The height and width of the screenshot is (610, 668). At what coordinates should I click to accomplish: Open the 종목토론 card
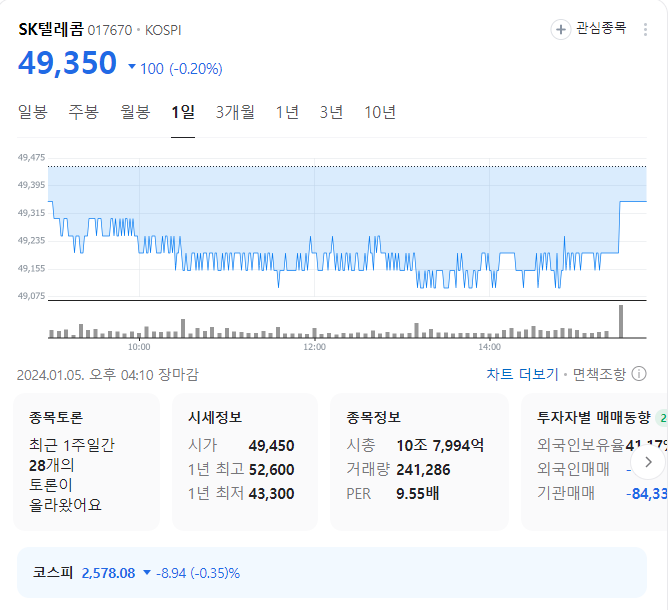click(x=86, y=462)
